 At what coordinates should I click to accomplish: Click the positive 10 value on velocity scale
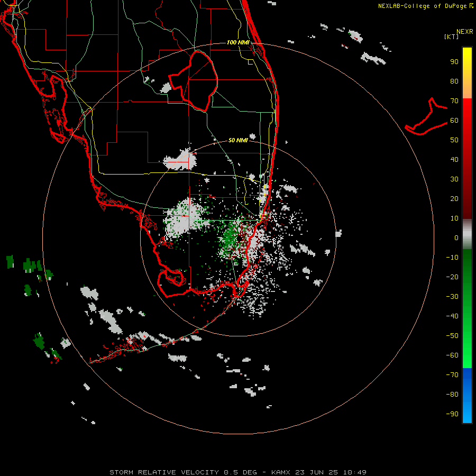454,218
